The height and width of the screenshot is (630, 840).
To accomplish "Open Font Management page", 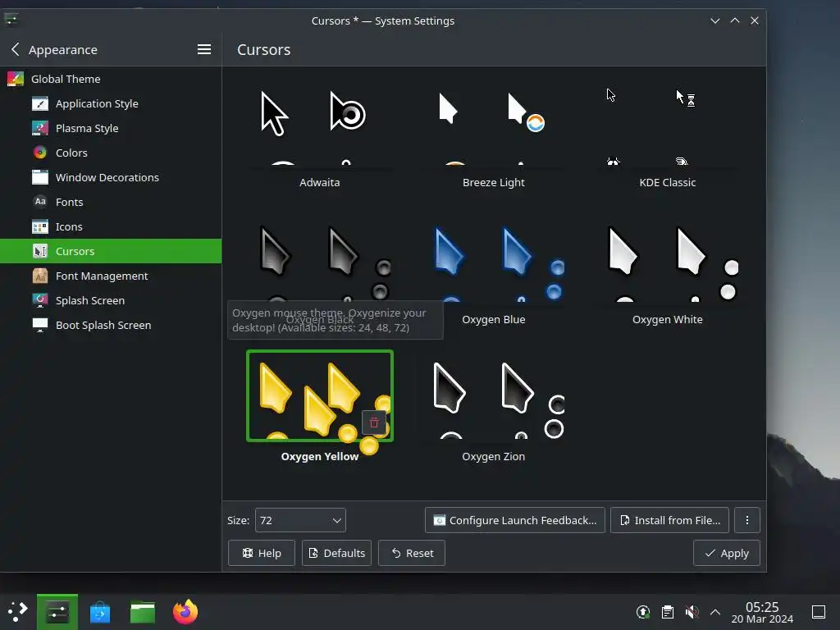I will (x=111, y=276).
